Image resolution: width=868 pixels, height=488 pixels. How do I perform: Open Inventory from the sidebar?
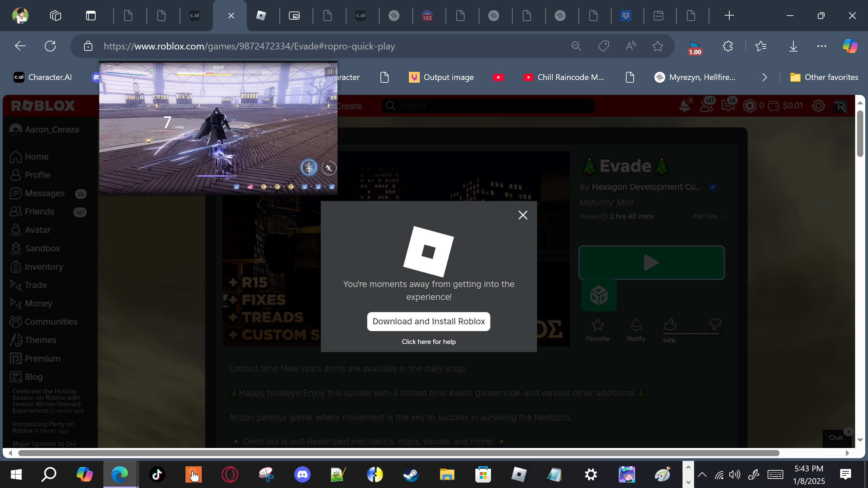coord(44,267)
